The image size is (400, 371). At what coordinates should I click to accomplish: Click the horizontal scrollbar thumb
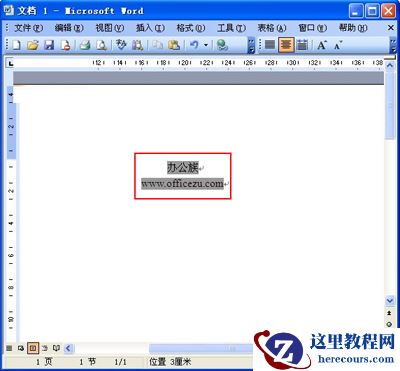point(201,349)
